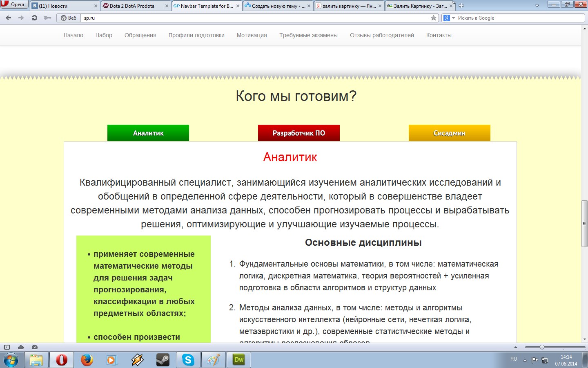Screen dimensions: 588x368
Task: Go forward with the browser forward arrow
Action: (x=21, y=18)
